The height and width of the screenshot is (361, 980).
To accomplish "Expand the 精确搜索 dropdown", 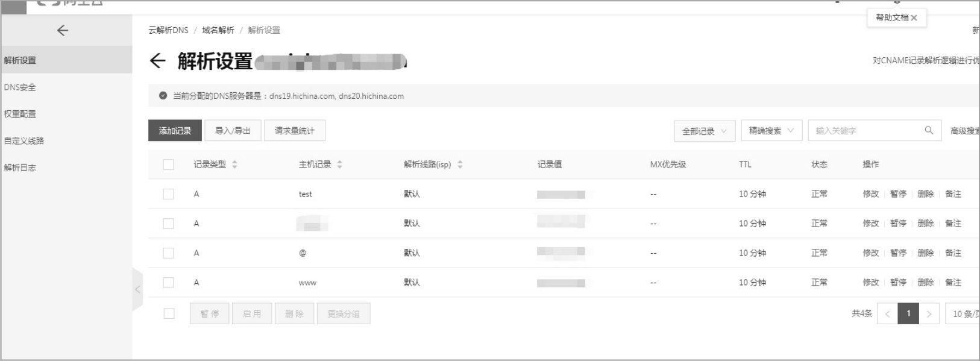I will click(771, 131).
